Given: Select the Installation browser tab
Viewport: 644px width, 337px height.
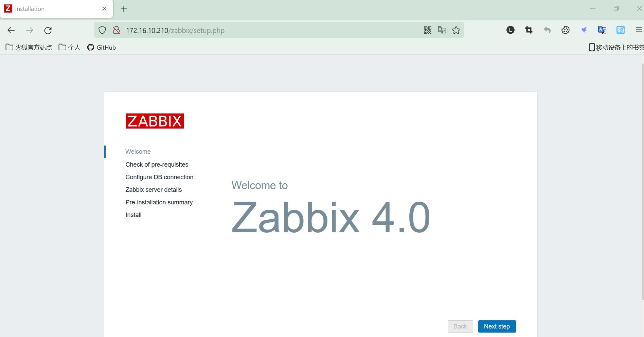Looking at the screenshot, I should [56, 9].
